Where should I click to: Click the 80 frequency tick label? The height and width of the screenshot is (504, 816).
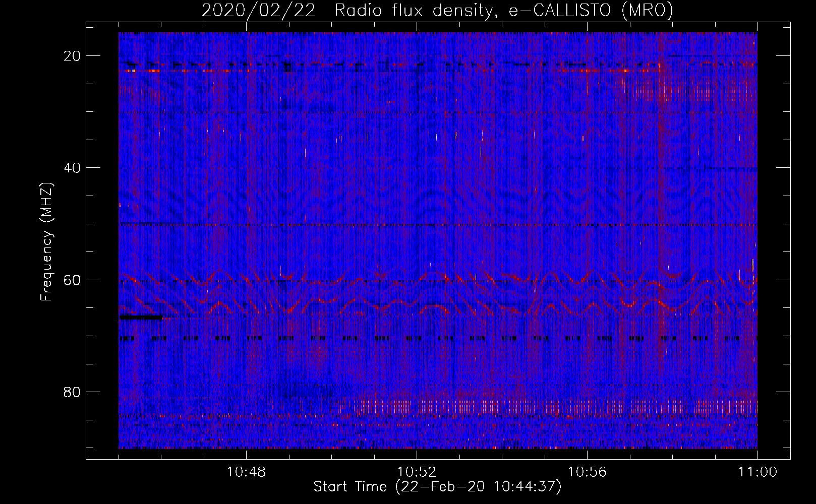(x=73, y=392)
